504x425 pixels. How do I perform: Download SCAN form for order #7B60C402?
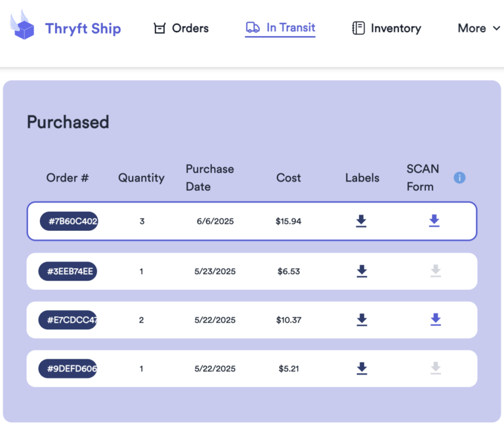pyautogui.click(x=434, y=220)
